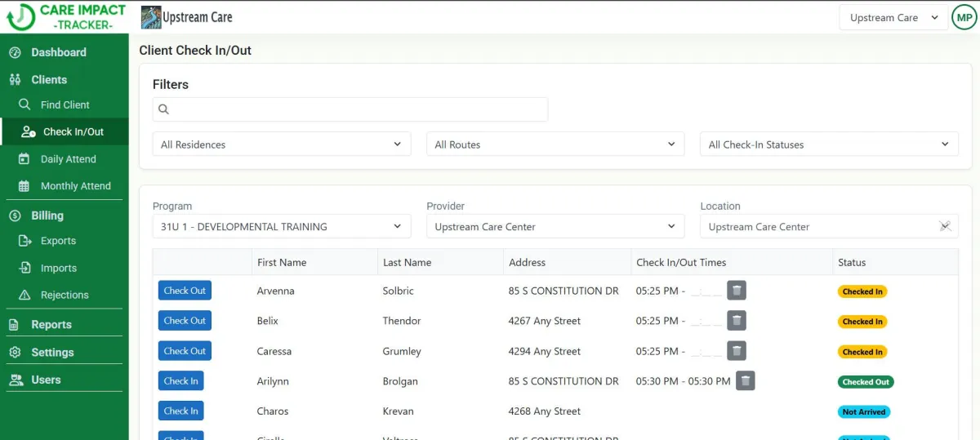Viewport: 980px width, 440px height.
Task: Click the MP user avatar icon
Action: click(964, 18)
